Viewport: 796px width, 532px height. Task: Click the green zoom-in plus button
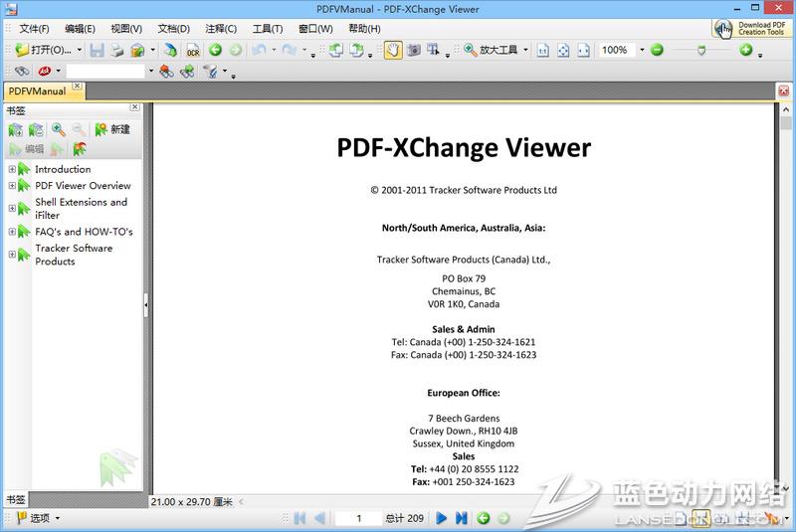745,50
